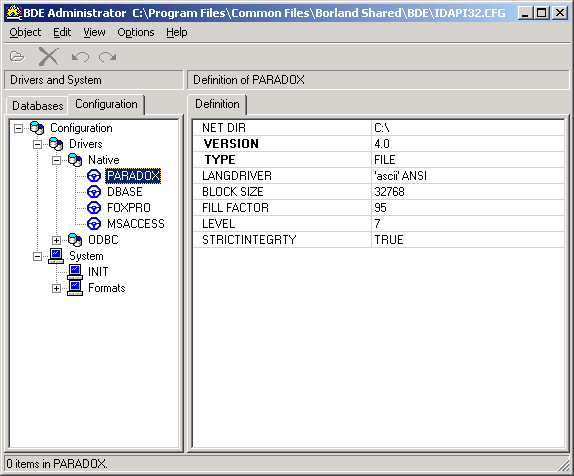Click the DBASE driver icon

pos(94,192)
